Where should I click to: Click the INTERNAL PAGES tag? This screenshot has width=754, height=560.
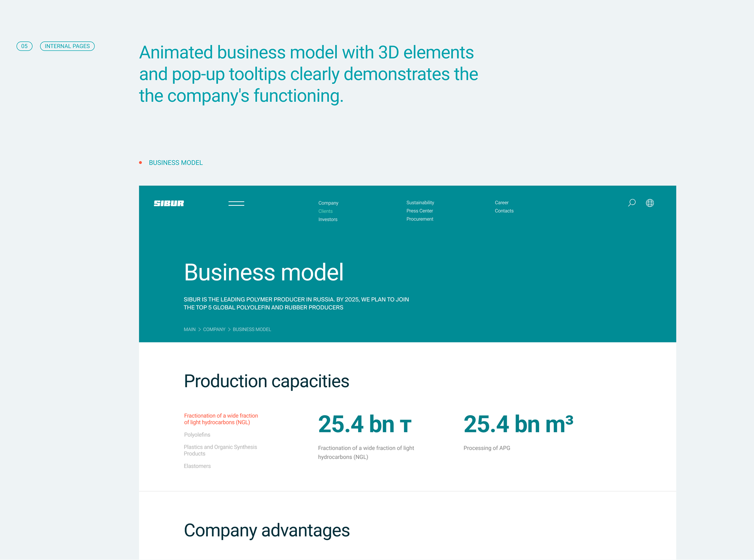[x=67, y=46]
